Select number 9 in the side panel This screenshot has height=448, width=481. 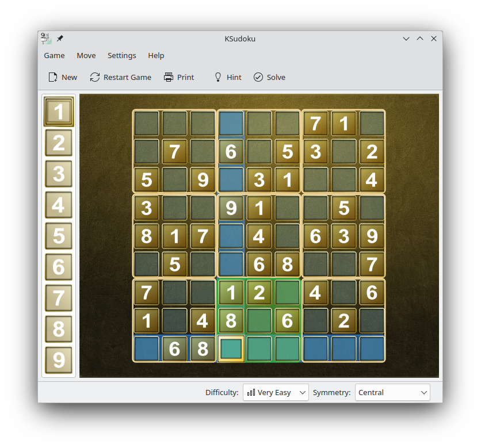point(59,360)
